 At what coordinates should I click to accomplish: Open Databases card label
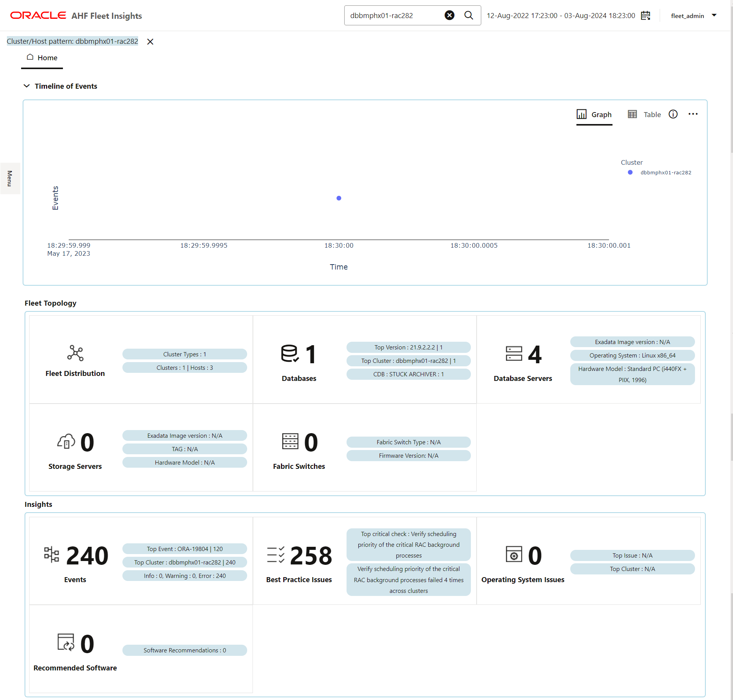point(299,378)
